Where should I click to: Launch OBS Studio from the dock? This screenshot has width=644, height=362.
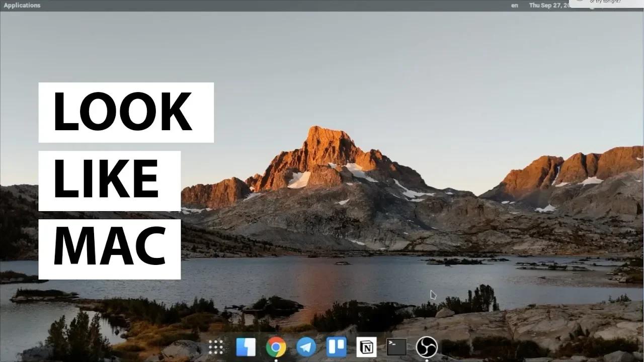(x=426, y=346)
